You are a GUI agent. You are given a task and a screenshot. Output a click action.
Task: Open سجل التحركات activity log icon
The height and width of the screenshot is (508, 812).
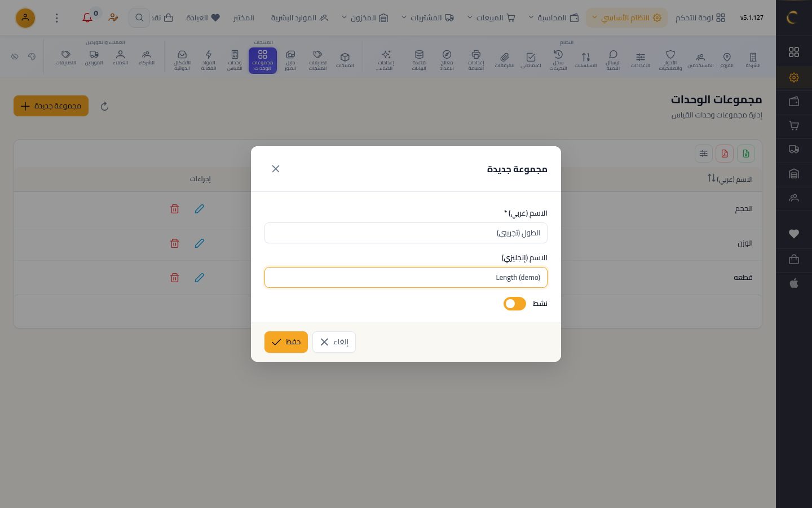pos(558,60)
